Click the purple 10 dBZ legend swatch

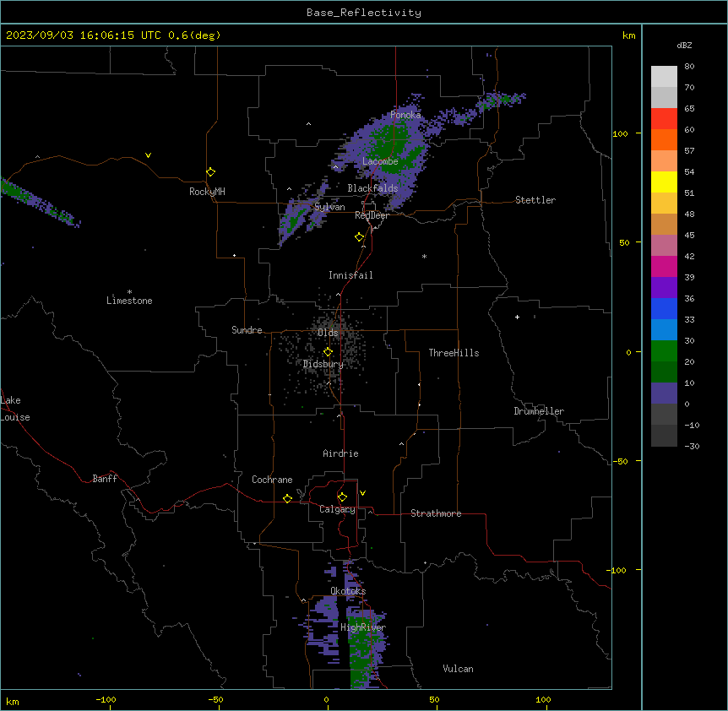pyautogui.click(x=664, y=393)
